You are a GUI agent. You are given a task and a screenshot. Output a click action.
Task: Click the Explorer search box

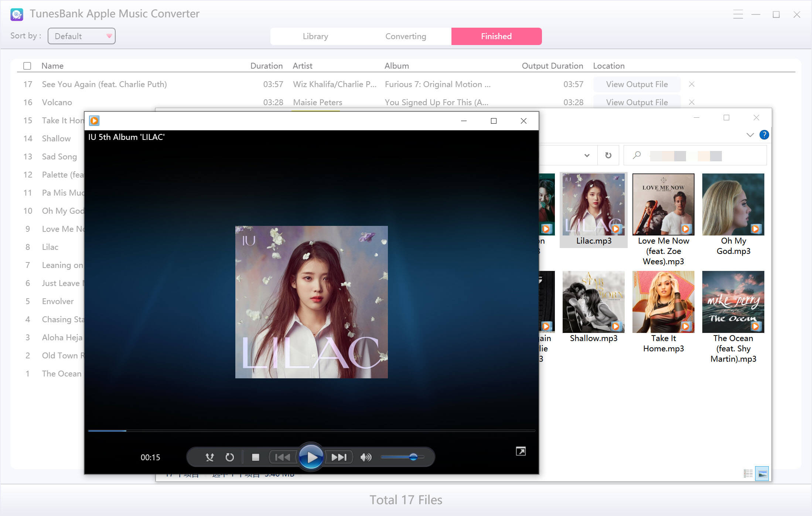pos(695,155)
